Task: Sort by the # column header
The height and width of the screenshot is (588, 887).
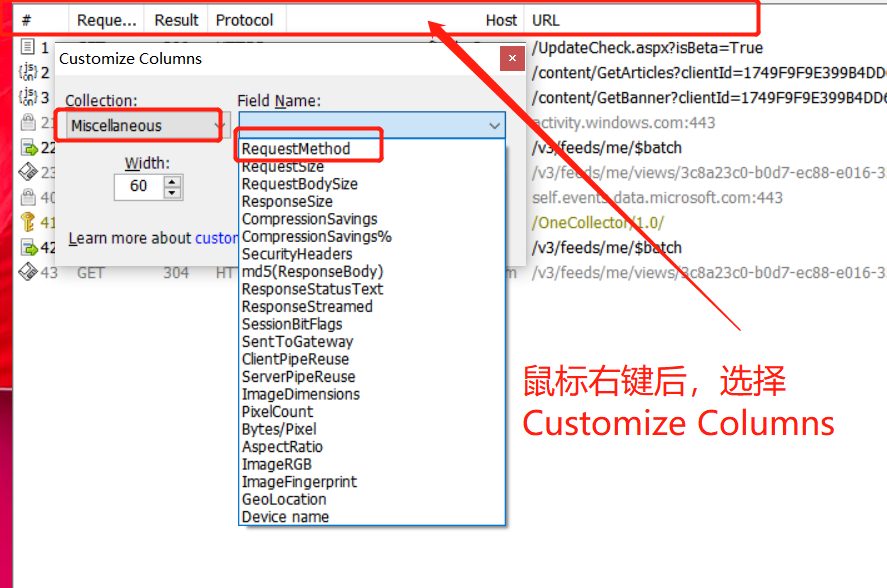Action: coord(41,20)
